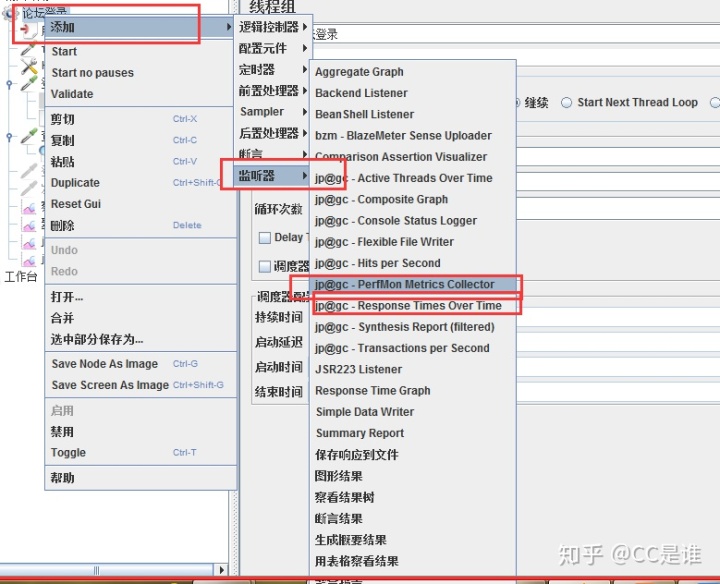Image resolution: width=720 pixels, height=584 pixels.
Task: Click 剪切 (cut) entry
Action: tap(141, 119)
